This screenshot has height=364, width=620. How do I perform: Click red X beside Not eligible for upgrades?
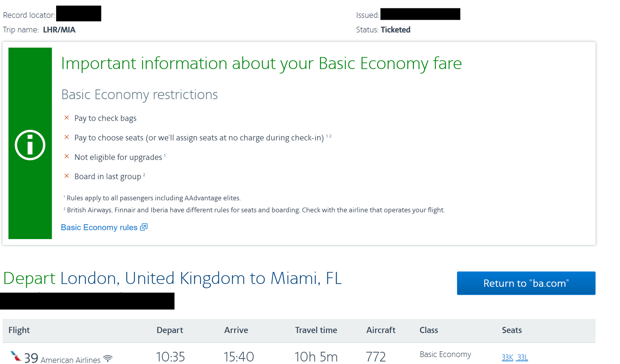coord(66,157)
